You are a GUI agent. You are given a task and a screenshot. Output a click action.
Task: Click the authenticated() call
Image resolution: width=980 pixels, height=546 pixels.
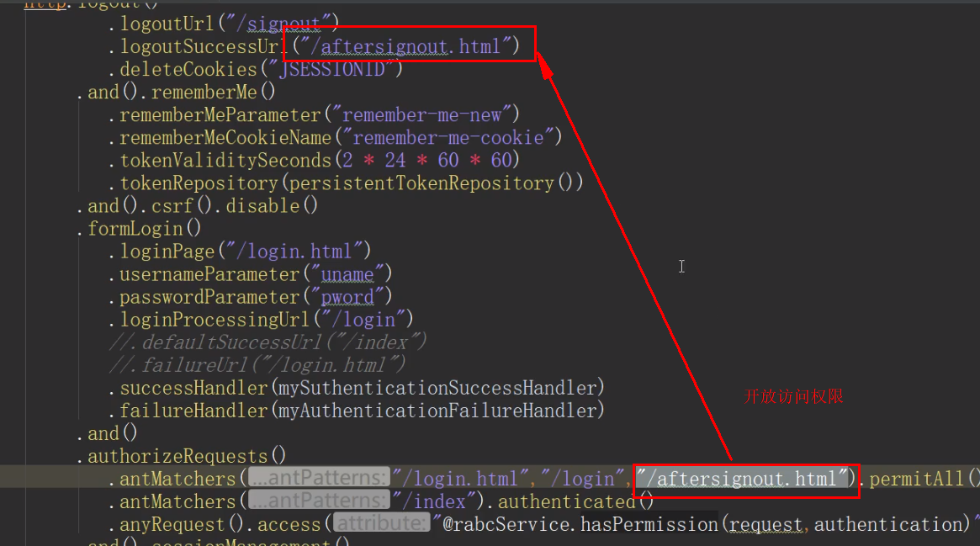(575, 501)
